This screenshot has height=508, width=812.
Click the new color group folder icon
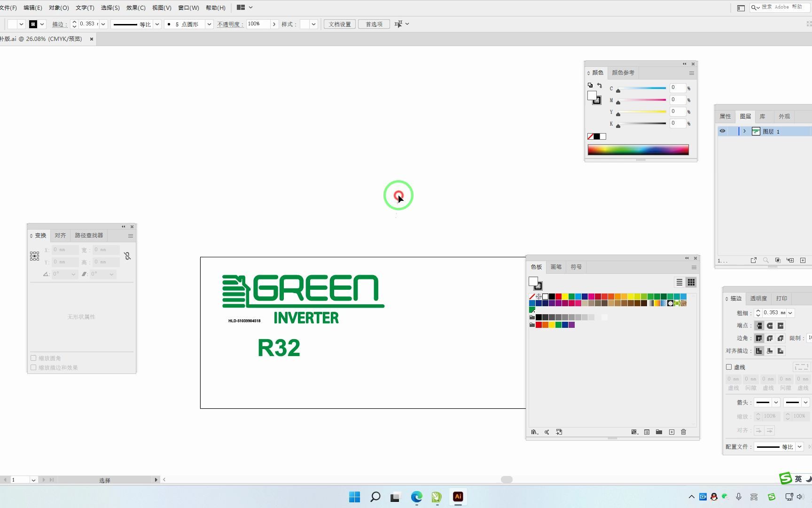[659, 432]
